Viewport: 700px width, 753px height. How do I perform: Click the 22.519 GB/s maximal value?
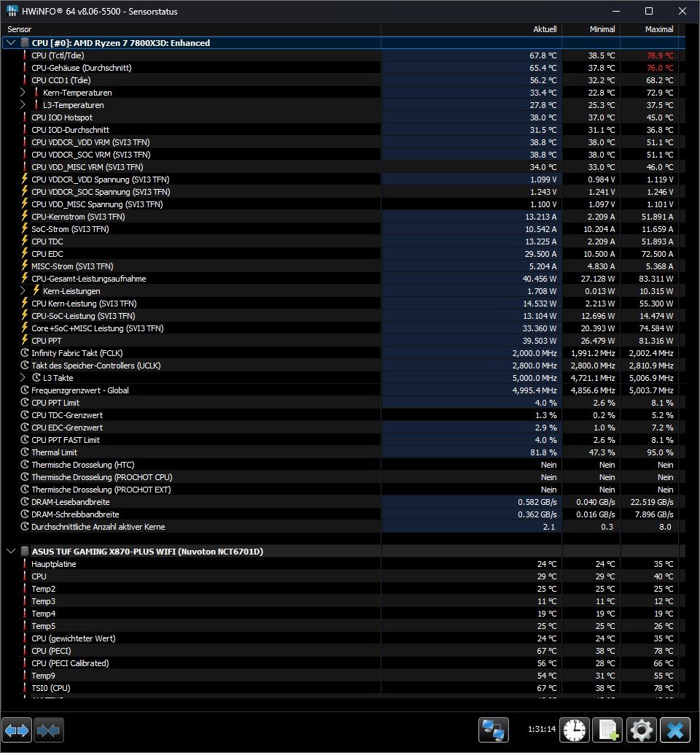click(652, 502)
